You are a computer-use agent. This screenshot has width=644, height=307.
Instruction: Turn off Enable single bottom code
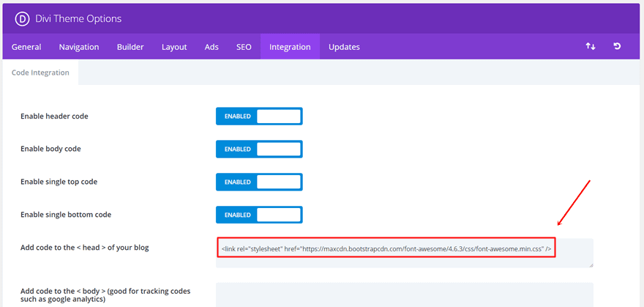point(259,215)
